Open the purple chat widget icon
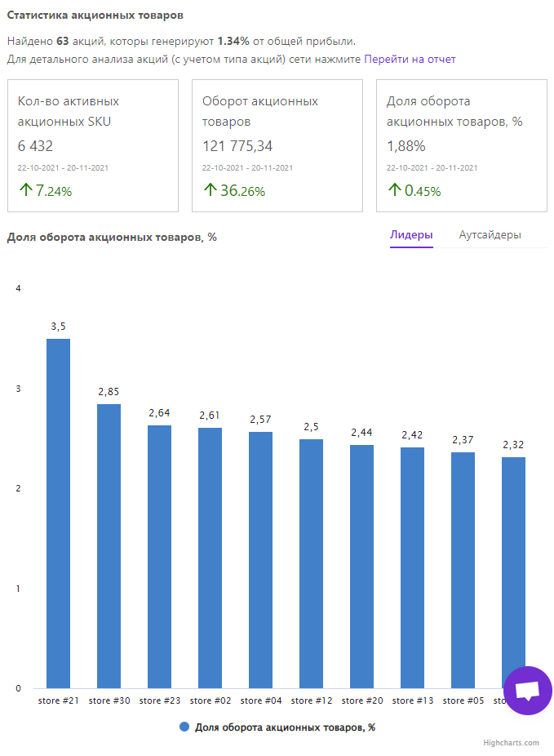This screenshot has height=756, width=554. coord(528,690)
